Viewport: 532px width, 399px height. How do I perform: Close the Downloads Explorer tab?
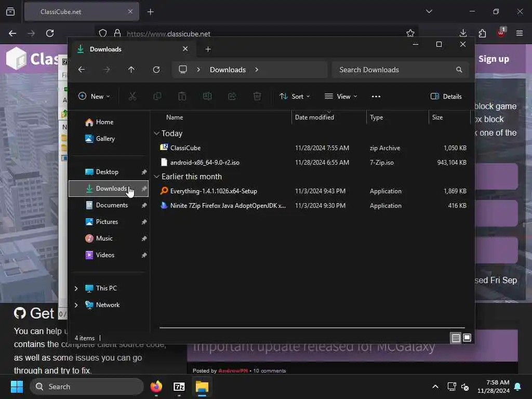click(185, 49)
